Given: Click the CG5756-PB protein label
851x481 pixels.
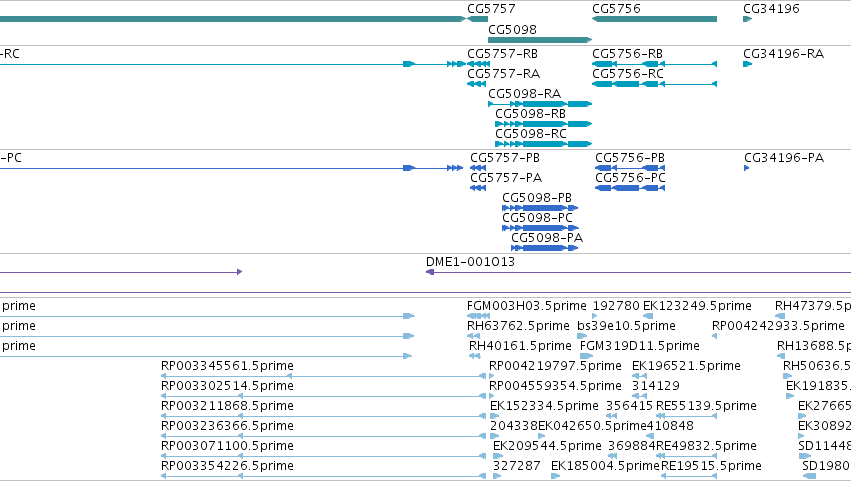Looking at the screenshot, I should pyautogui.click(x=630, y=158).
